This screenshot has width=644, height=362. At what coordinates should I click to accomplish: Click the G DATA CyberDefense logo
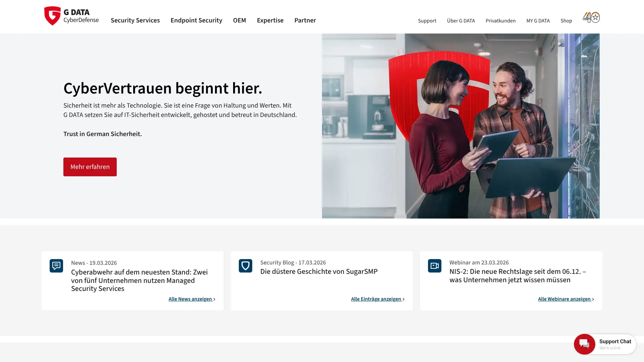tap(71, 16)
